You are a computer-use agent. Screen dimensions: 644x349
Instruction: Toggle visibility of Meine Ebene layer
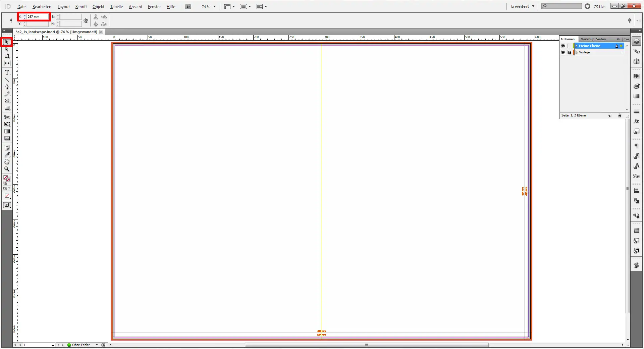pyautogui.click(x=563, y=46)
